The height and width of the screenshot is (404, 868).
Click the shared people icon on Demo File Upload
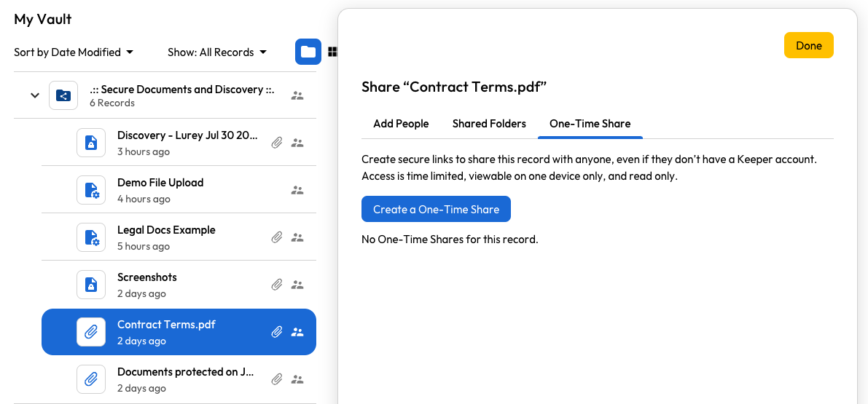297,190
